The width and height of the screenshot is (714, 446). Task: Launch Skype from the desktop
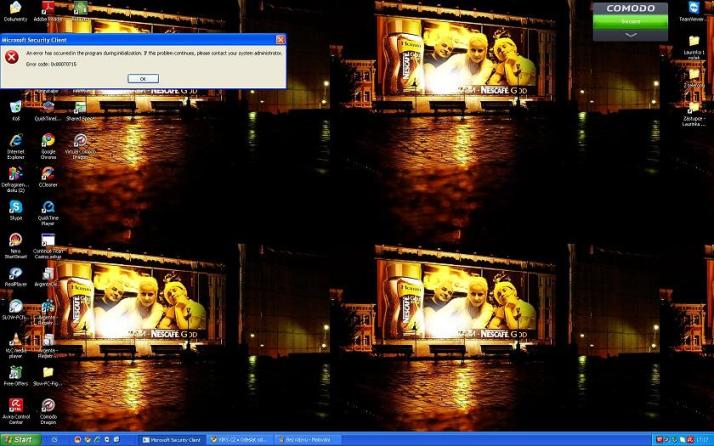[15, 210]
